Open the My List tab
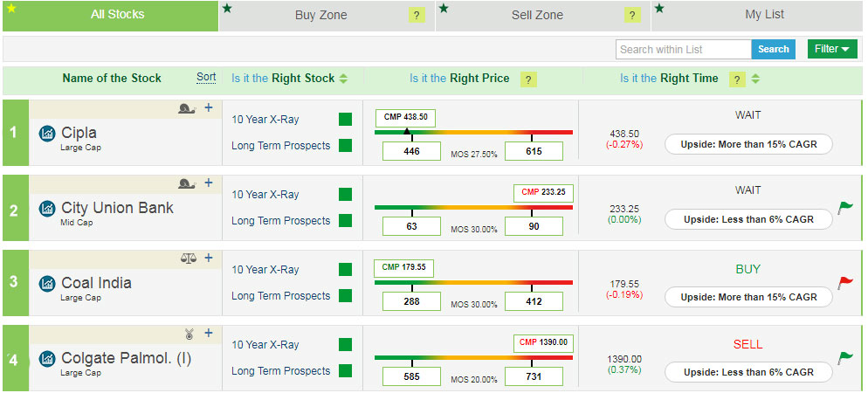 click(764, 15)
